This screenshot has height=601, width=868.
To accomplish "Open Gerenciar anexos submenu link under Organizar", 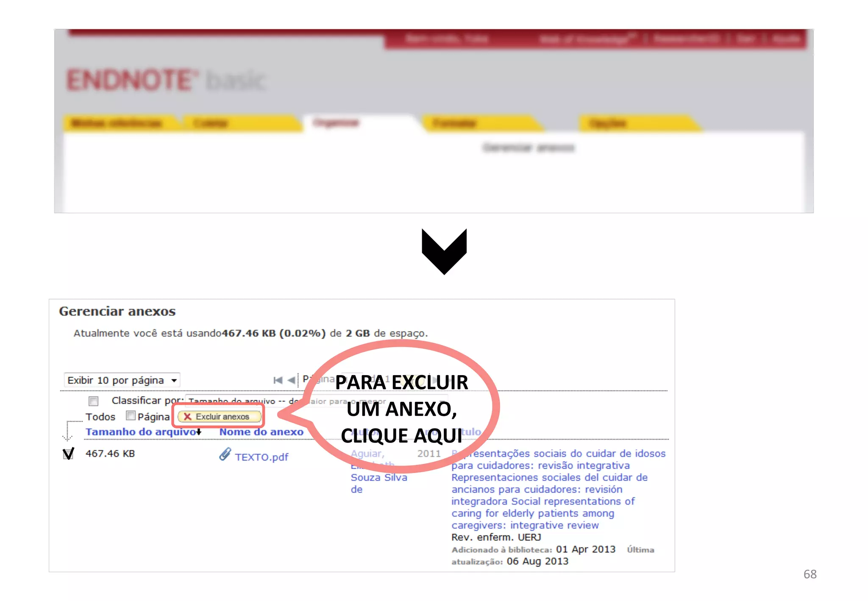I will pyautogui.click(x=529, y=147).
